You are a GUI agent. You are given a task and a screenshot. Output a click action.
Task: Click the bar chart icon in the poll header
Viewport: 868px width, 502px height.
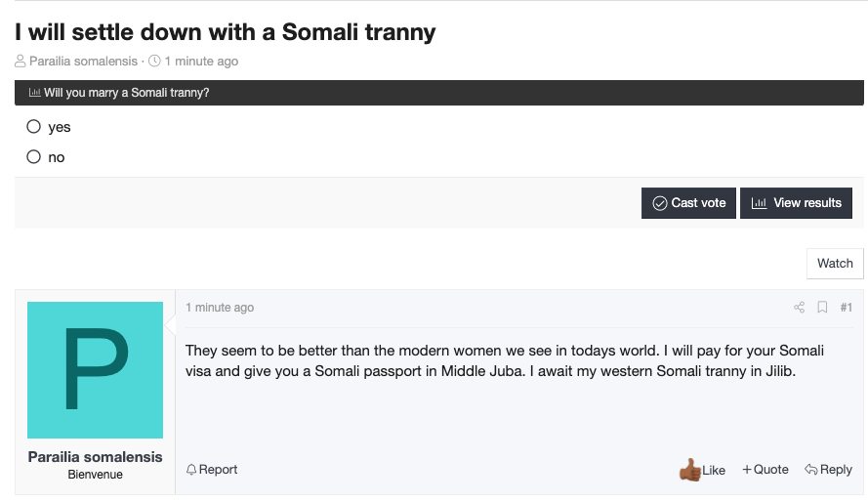tap(35, 93)
